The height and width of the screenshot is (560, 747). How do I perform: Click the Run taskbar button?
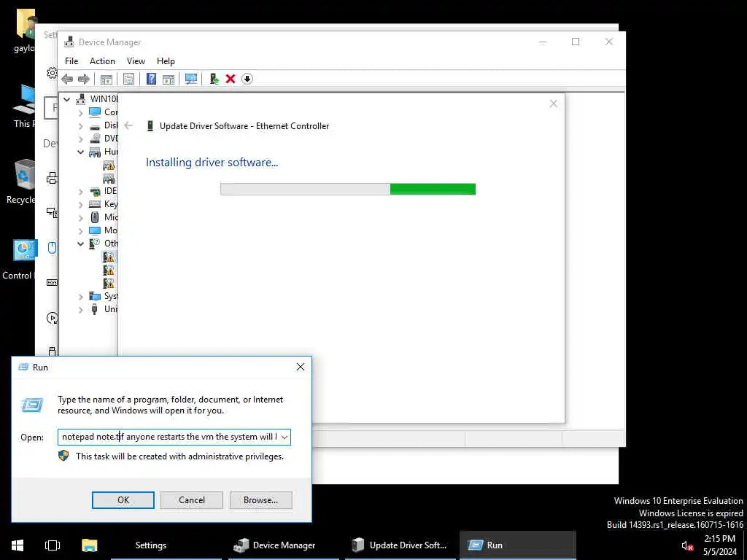(x=518, y=545)
